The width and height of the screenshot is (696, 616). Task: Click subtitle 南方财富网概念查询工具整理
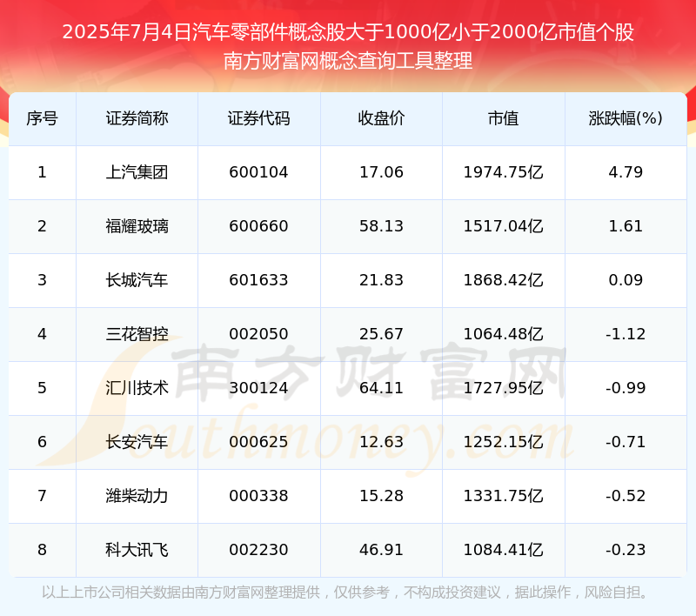point(348,61)
